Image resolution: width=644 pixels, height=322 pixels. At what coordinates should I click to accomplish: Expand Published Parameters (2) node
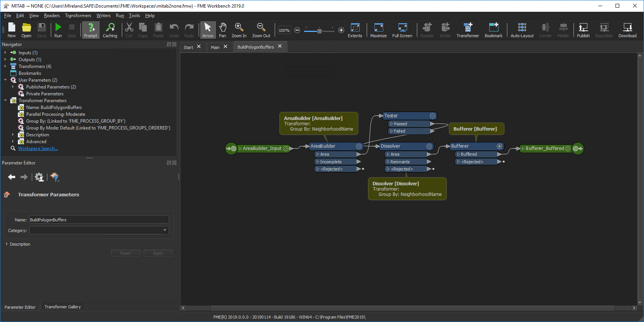coord(13,87)
